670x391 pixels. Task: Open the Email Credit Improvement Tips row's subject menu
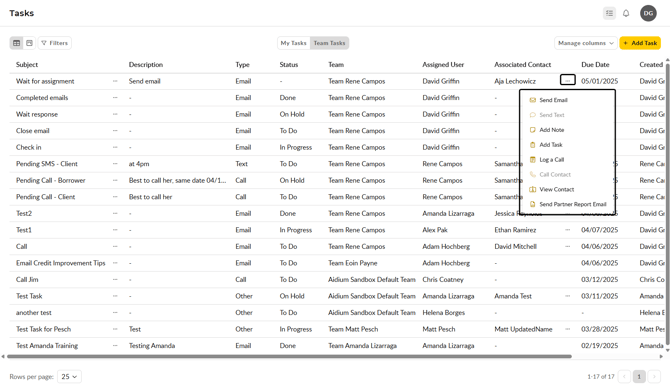click(x=115, y=263)
